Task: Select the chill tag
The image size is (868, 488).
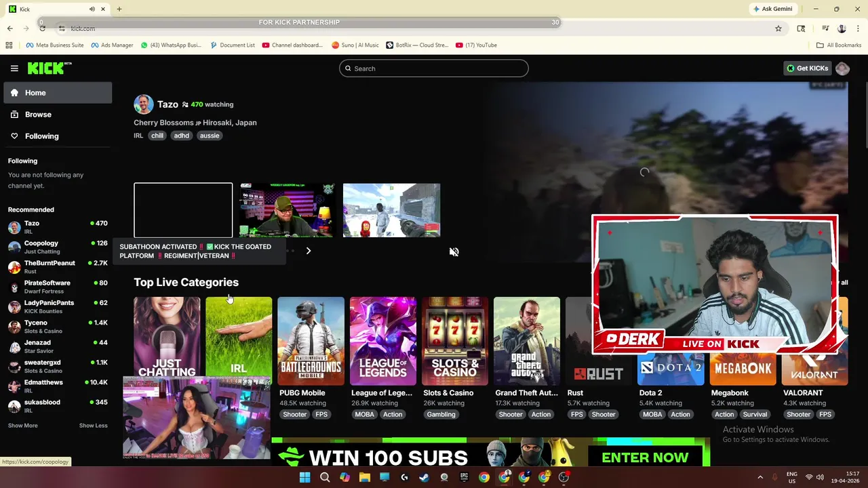Action: 157,136
